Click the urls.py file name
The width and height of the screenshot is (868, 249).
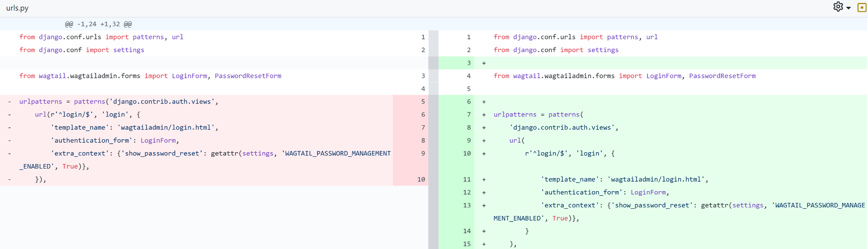tap(17, 8)
